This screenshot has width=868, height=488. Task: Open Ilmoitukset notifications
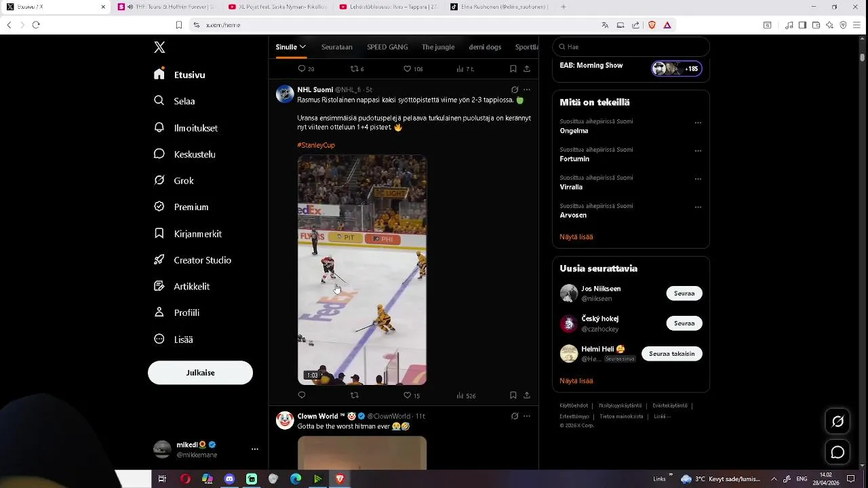pyautogui.click(x=186, y=127)
